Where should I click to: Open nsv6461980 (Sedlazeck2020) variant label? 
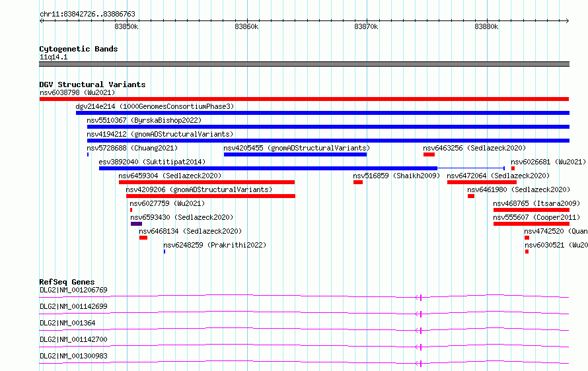click(519, 189)
